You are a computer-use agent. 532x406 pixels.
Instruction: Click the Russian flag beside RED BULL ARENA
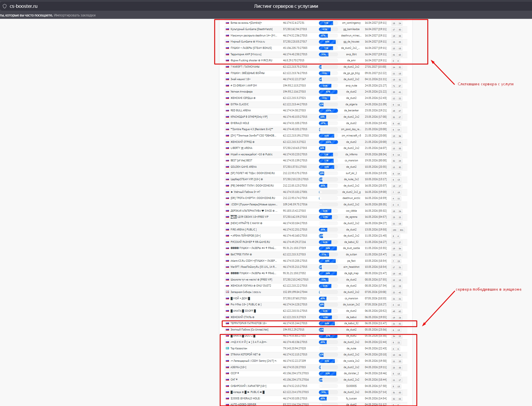pyautogui.click(x=227, y=110)
